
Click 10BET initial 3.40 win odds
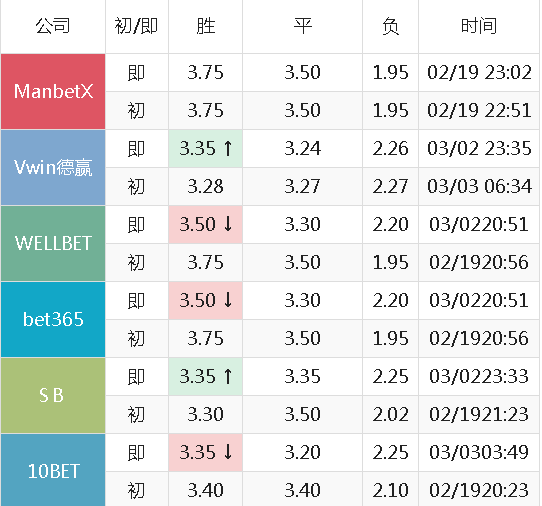tap(205, 490)
